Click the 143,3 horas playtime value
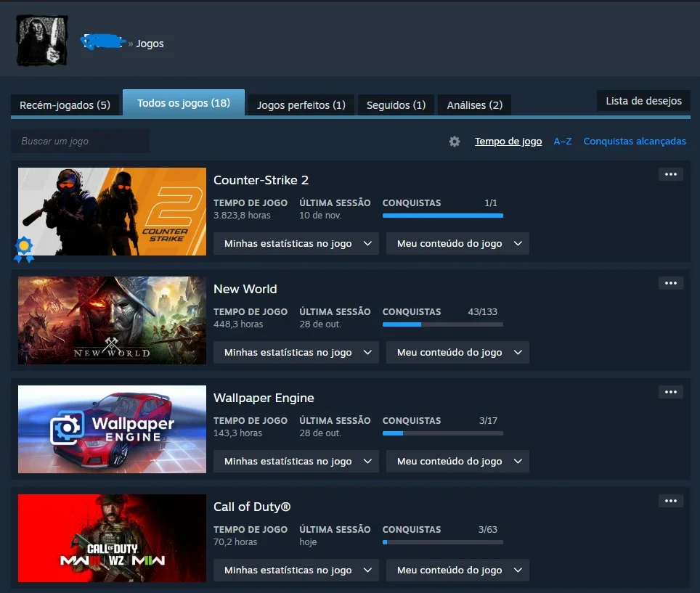This screenshot has height=593, width=700. click(237, 433)
